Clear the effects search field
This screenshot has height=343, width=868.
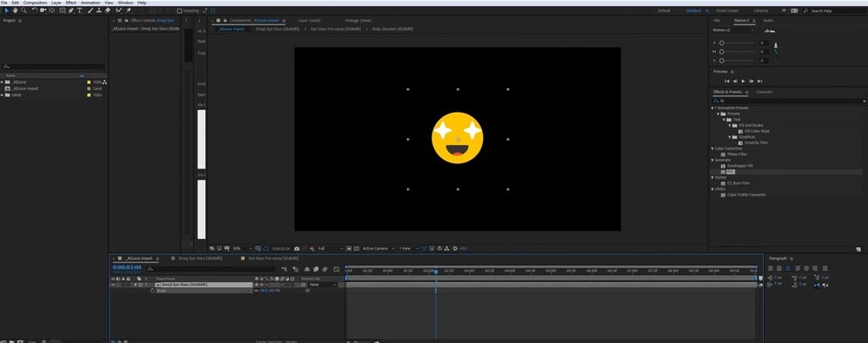pyautogui.click(x=864, y=102)
